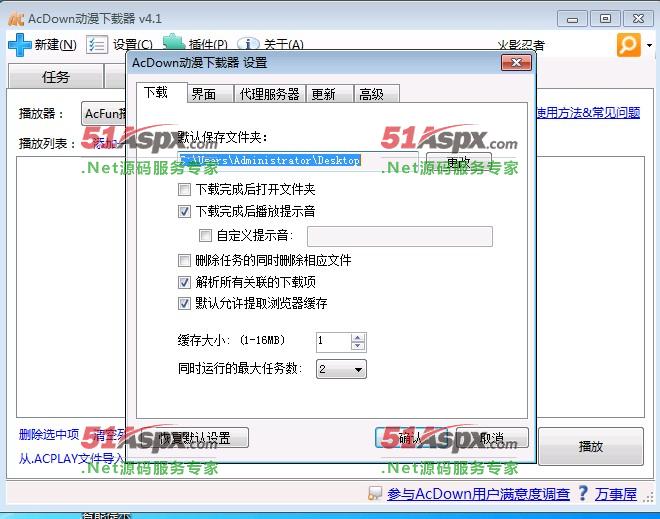Screen dimensions: 660x519
Task: Click the 火影忍者 search box text
Action: [521, 45]
